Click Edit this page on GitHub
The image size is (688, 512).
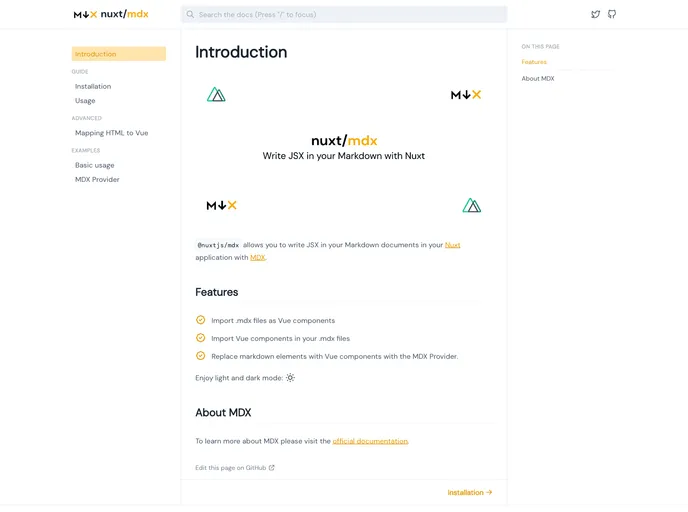coord(235,468)
